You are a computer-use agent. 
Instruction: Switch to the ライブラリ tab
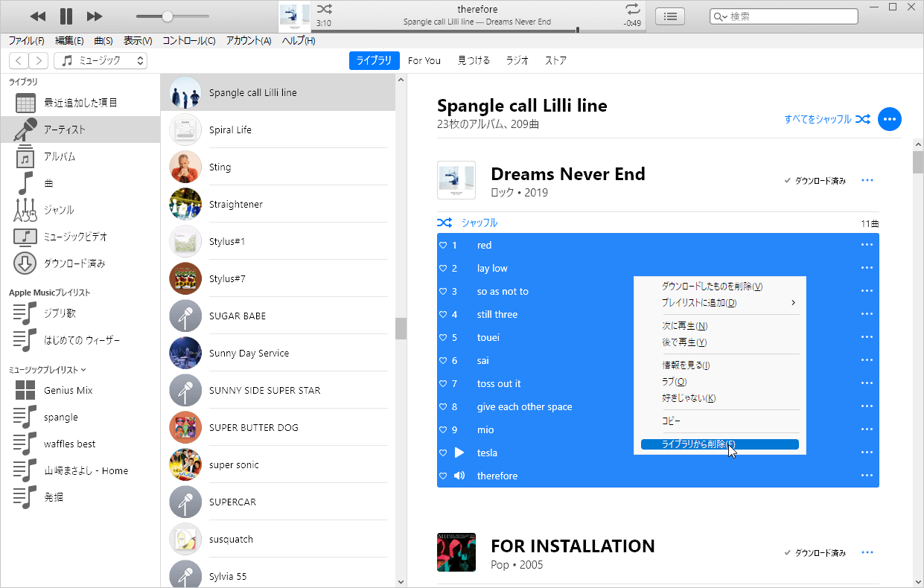click(x=375, y=61)
